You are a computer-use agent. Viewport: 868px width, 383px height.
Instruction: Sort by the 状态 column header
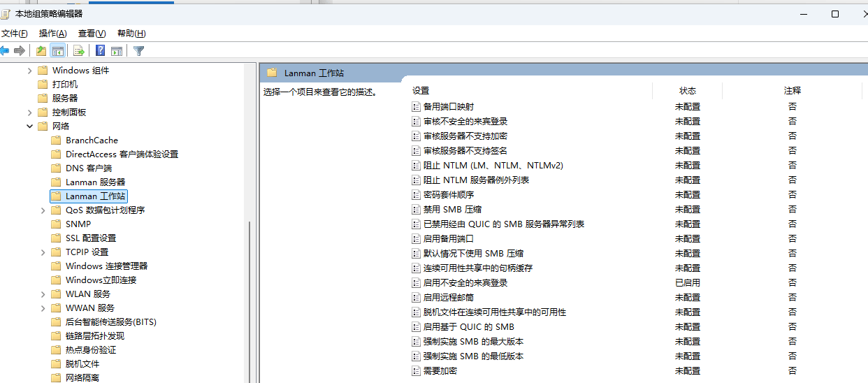point(688,91)
